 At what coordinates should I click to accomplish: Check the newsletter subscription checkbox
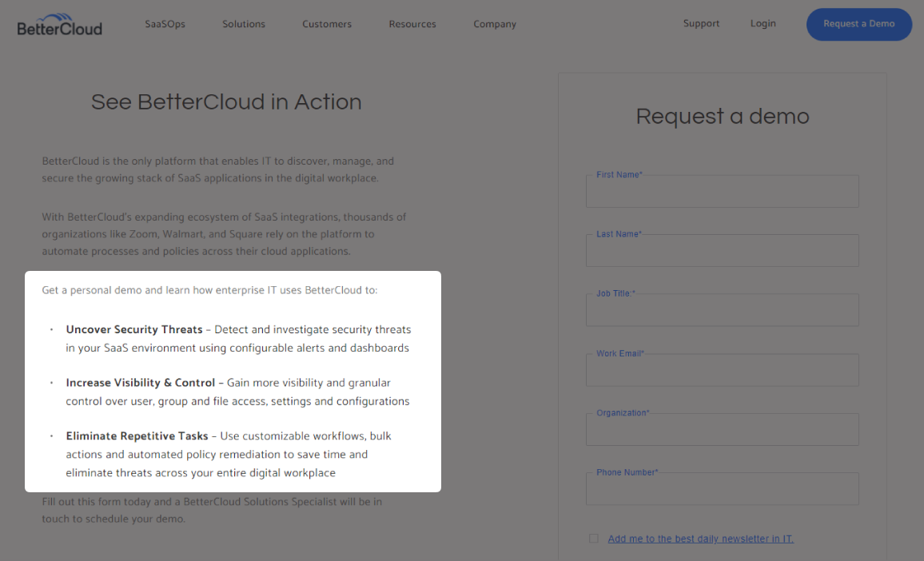click(x=594, y=539)
